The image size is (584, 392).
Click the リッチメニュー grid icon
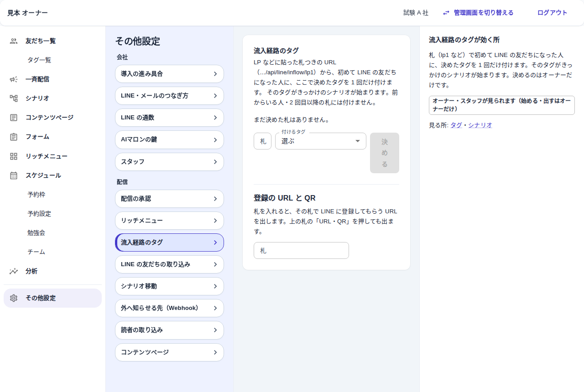14,156
